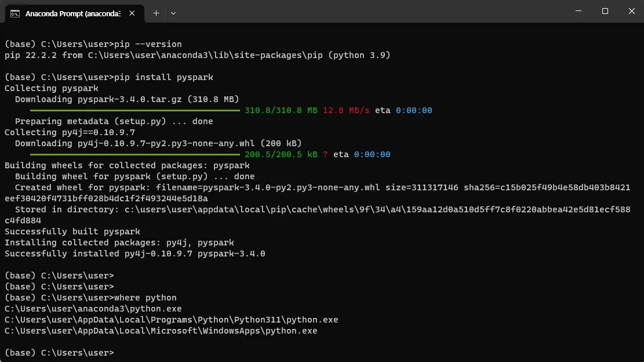Click the py4j download progress bar
644x362 pixels.
[134, 154]
